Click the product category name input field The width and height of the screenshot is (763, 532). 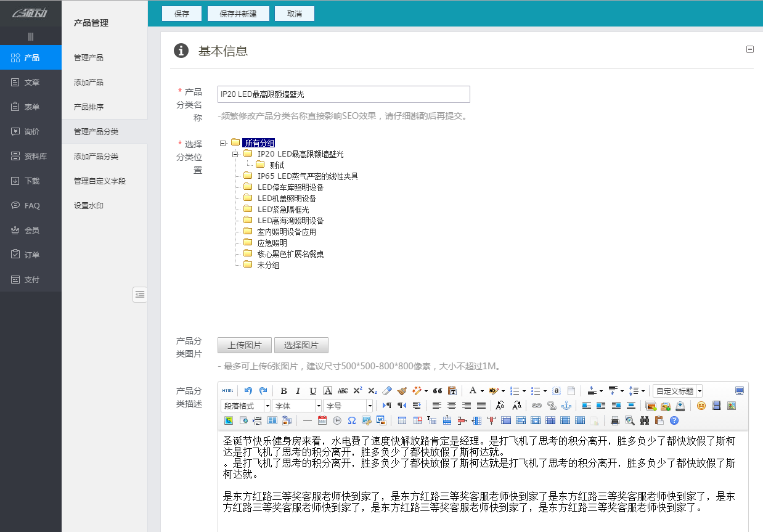pyautogui.click(x=343, y=94)
